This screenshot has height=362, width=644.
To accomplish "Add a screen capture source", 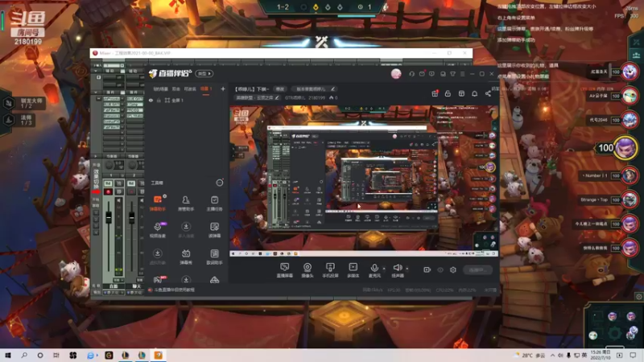I will (x=284, y=270).
